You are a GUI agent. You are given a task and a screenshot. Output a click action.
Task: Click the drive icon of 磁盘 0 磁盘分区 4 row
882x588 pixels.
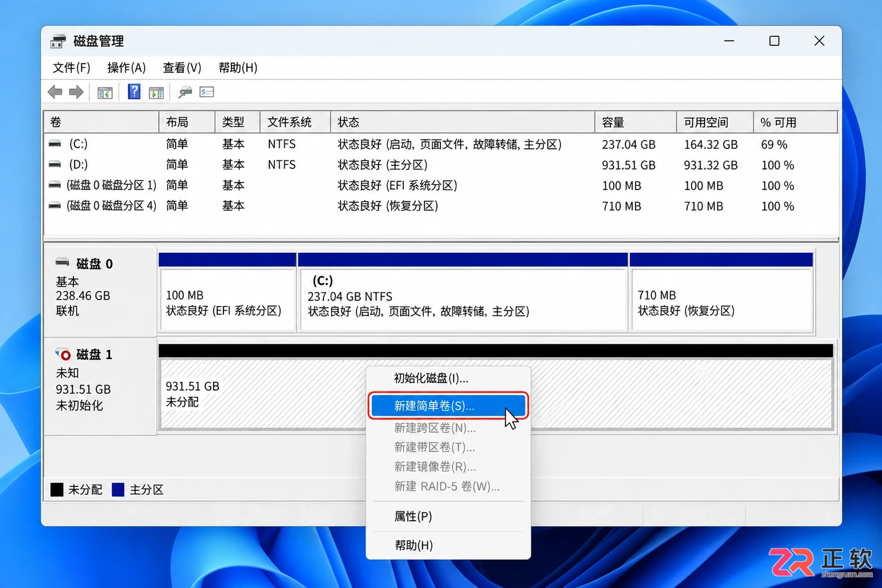[x=55, y=205]
